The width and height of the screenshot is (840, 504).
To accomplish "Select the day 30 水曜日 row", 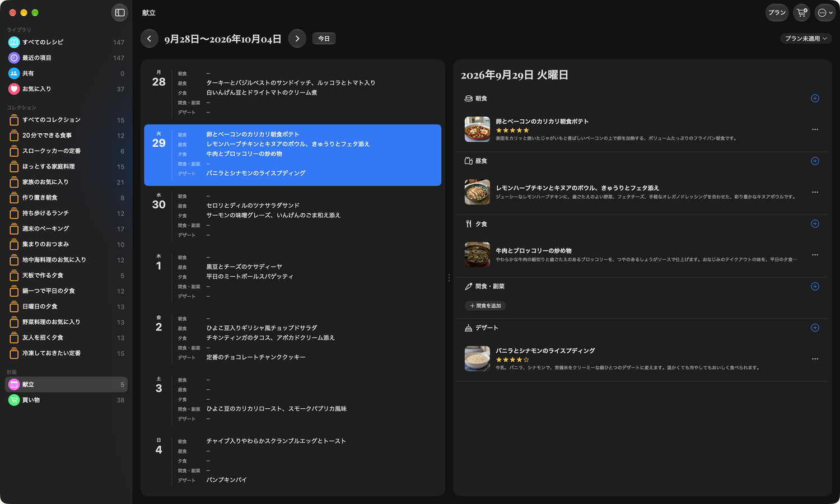I will click(x=292, y=216).
